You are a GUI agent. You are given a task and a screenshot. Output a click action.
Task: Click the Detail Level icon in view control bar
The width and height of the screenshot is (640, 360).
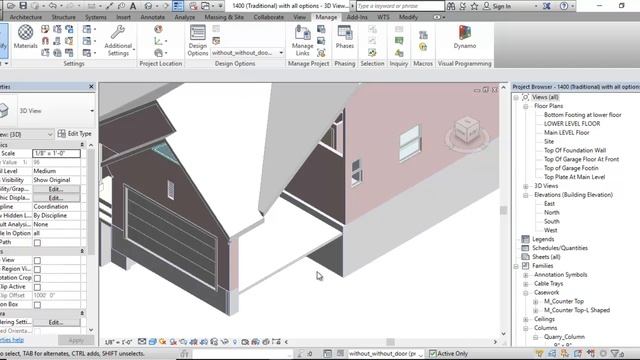(x=142, y=342)
